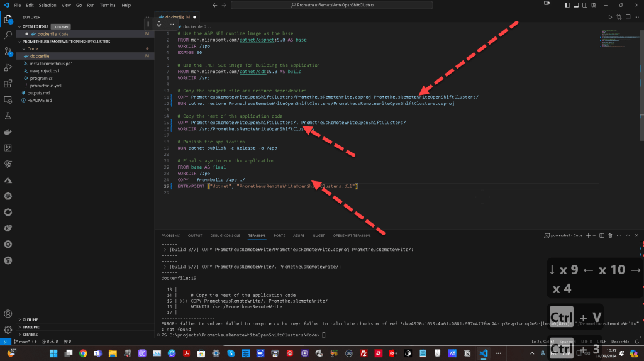Open the Accounts icon in the activity bar
Screen dimensions: 644x361
click(8, 314)
